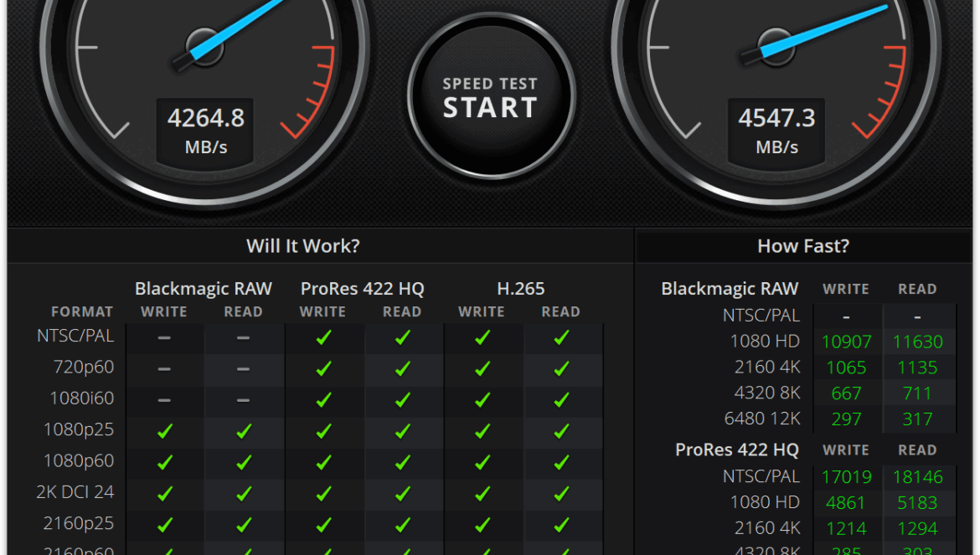Viewport: 980px width, 555px height.
Task: Click the Blackmagic RAW write checkmark for 1080p25
Action: click(165, 431)
